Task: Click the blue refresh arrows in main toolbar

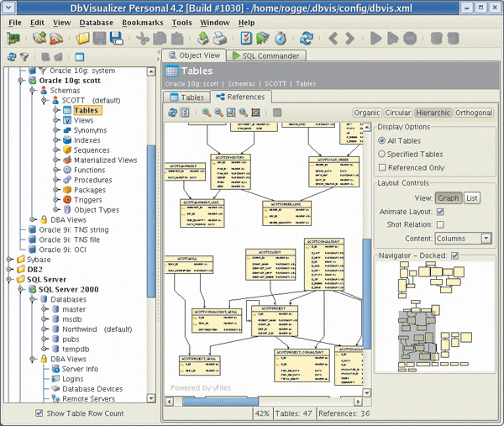Action: click(x=307, y=39)
